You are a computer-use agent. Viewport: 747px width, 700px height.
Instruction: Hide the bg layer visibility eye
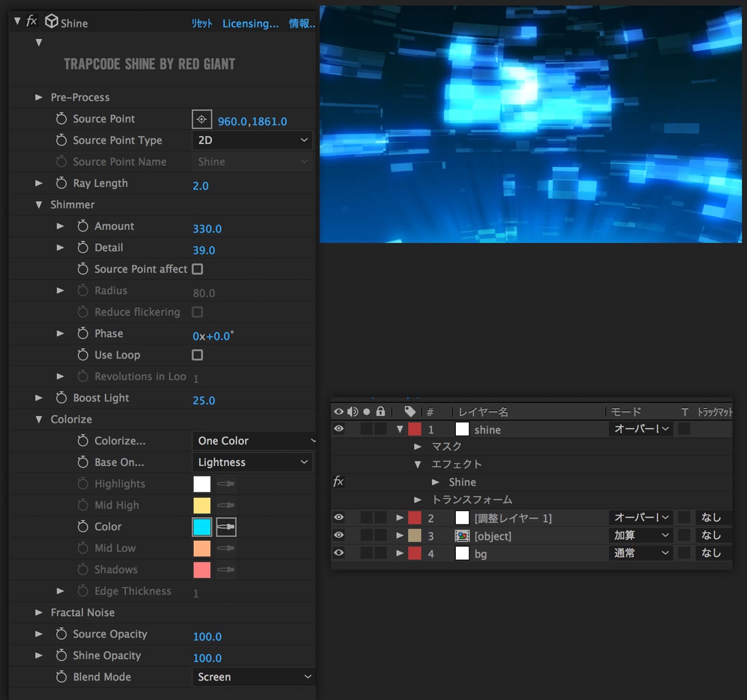coord(338,553)
